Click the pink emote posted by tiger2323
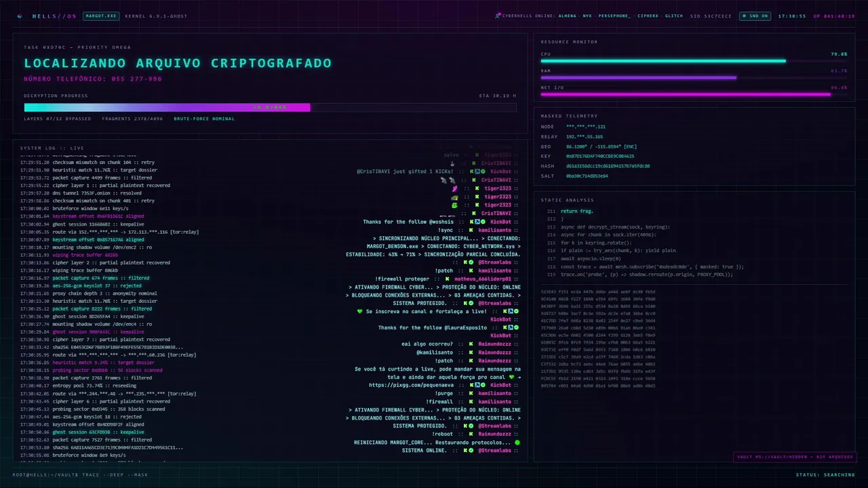This screenshot has height=488, width=868. click(455, 188)
